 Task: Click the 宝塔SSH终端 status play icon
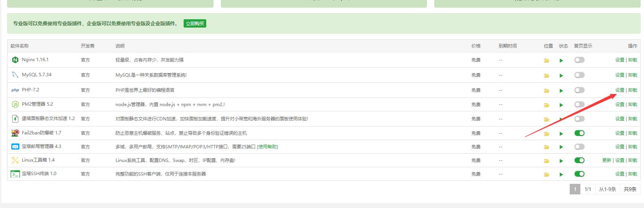click(561, 174)
